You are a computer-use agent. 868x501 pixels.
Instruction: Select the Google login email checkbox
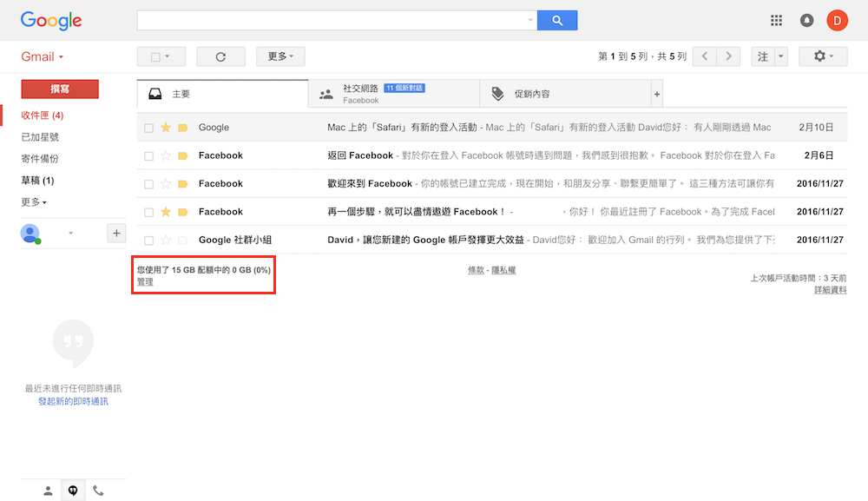148,128
